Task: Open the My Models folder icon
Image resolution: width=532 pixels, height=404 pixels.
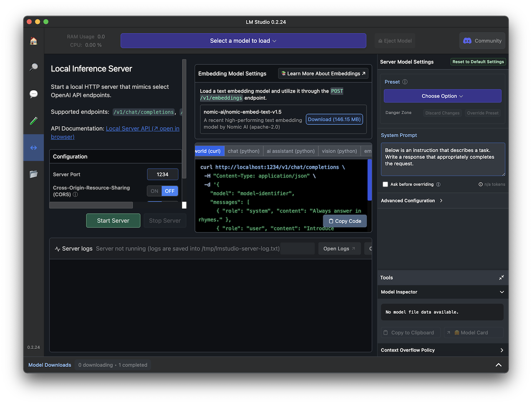Action: (34, 174)
